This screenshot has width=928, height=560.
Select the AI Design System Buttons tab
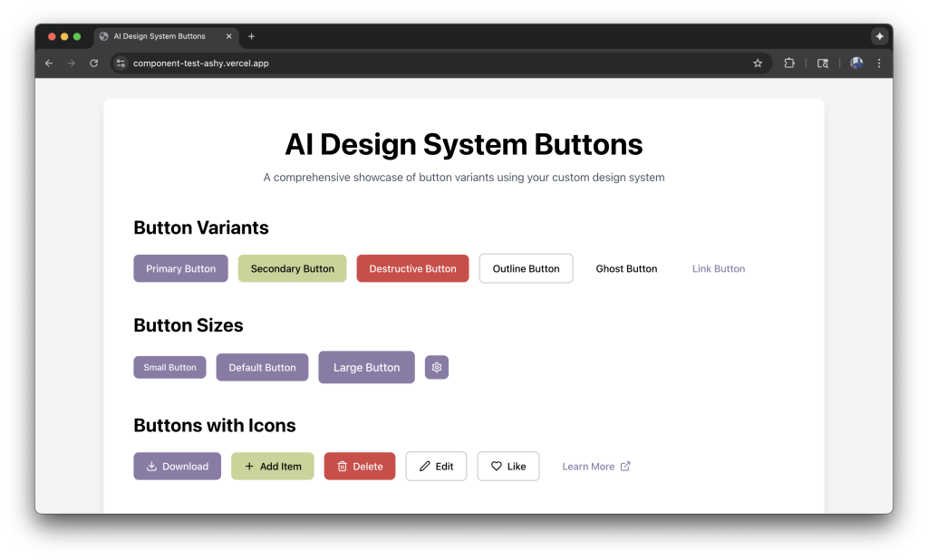pyautogui.click(x=159, y=36)
